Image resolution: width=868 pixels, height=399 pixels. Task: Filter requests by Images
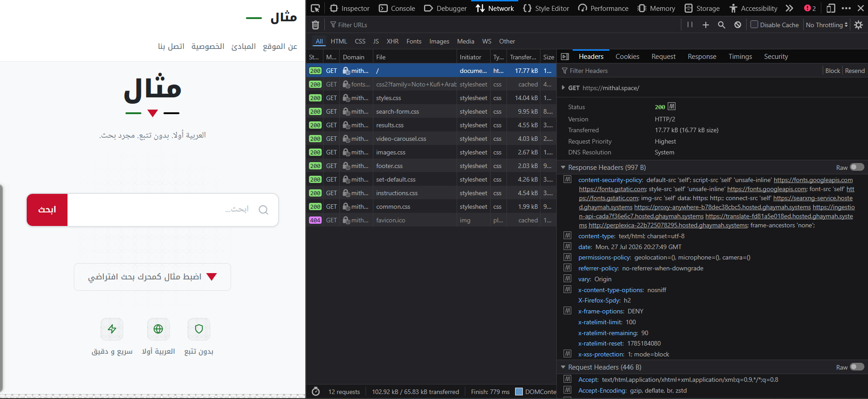pyautogui.click(x=439, y=41)
